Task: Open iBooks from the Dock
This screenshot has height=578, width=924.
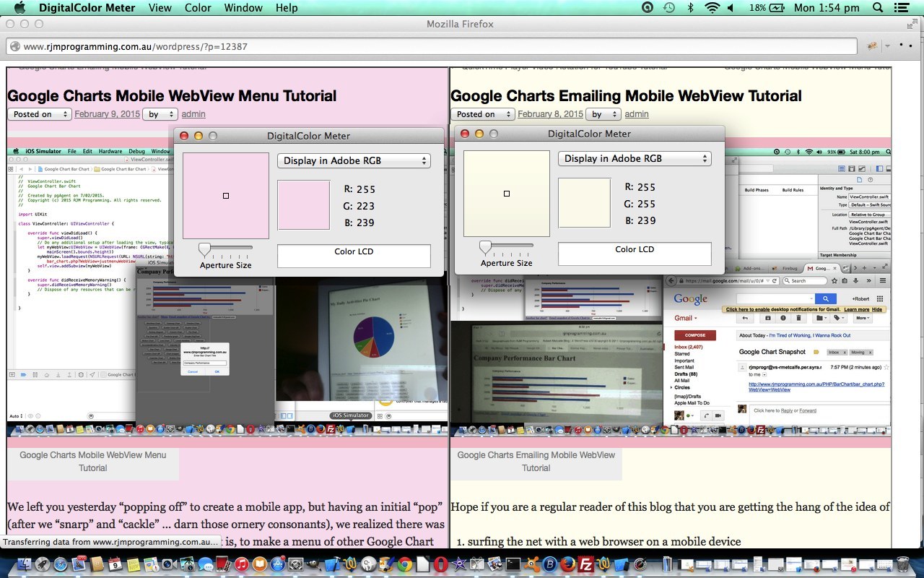Action: pos(259,564)
